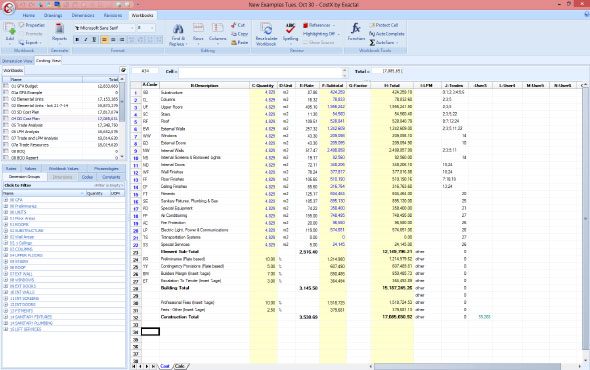Toggle underline formatting
The height and width of the screenshot is (370, 590).
94,40
